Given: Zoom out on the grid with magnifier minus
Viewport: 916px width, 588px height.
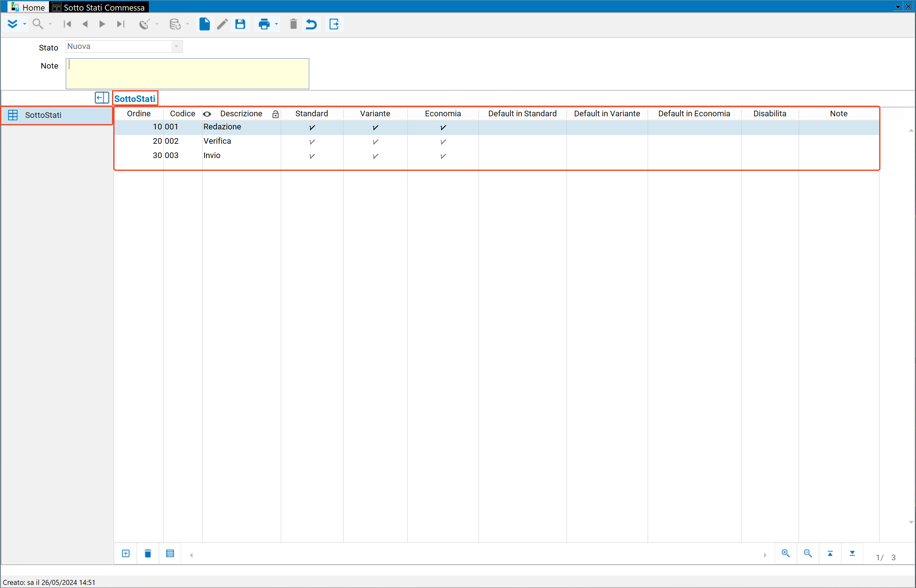Looking at the screenshot, I should pyautogui.click(x=808, y=553).
